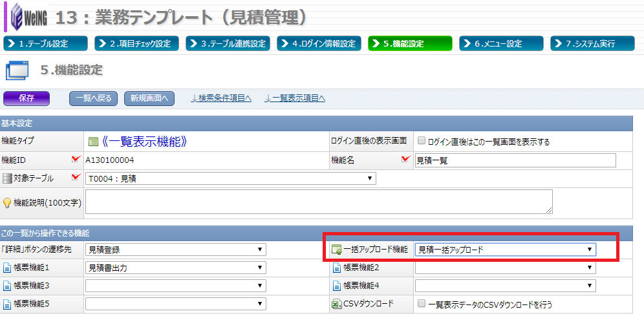Screen dimensions: 644x320
Task: Open the 対象テーブル dropdown
Action: pos(230,178)
